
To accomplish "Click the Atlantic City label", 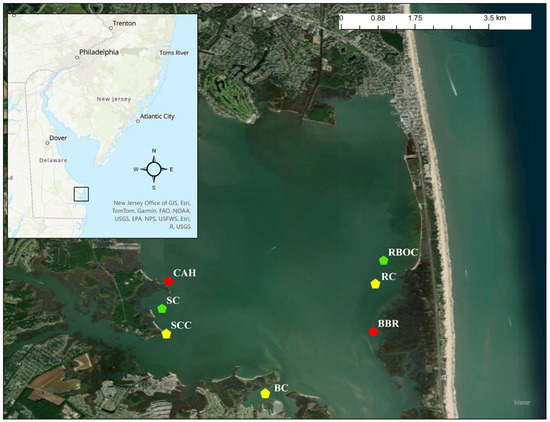I will click(x=157, y=116).
